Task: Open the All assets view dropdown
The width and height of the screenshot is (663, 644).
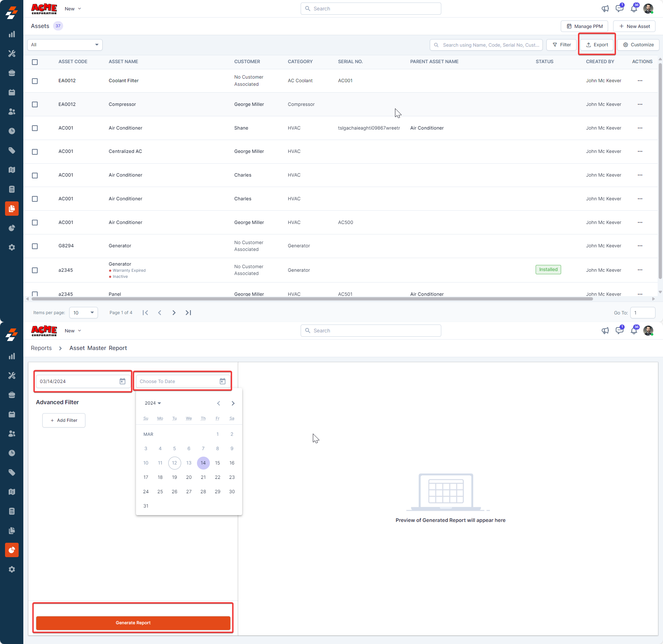Action: 65,45
